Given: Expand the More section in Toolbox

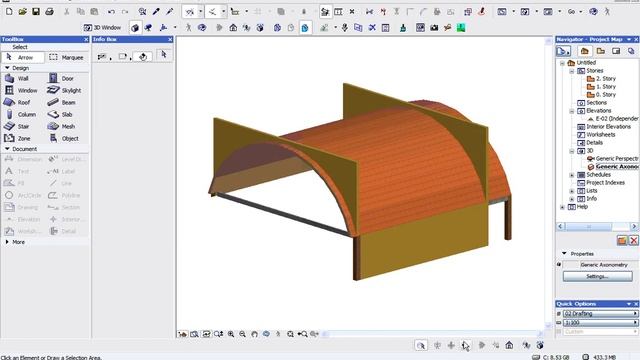Looking at the screenshot, I should 7,242.
